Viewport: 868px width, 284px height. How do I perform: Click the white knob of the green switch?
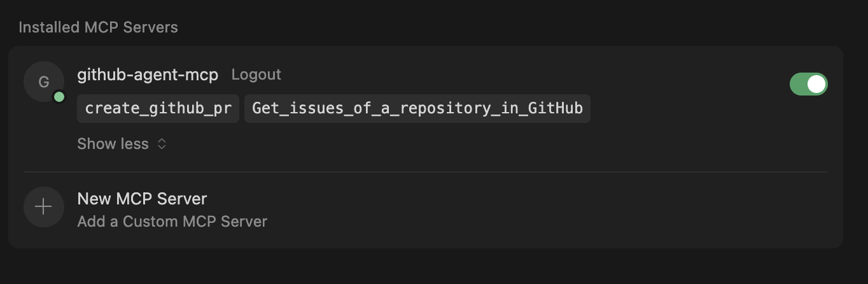tap(816, 84)
